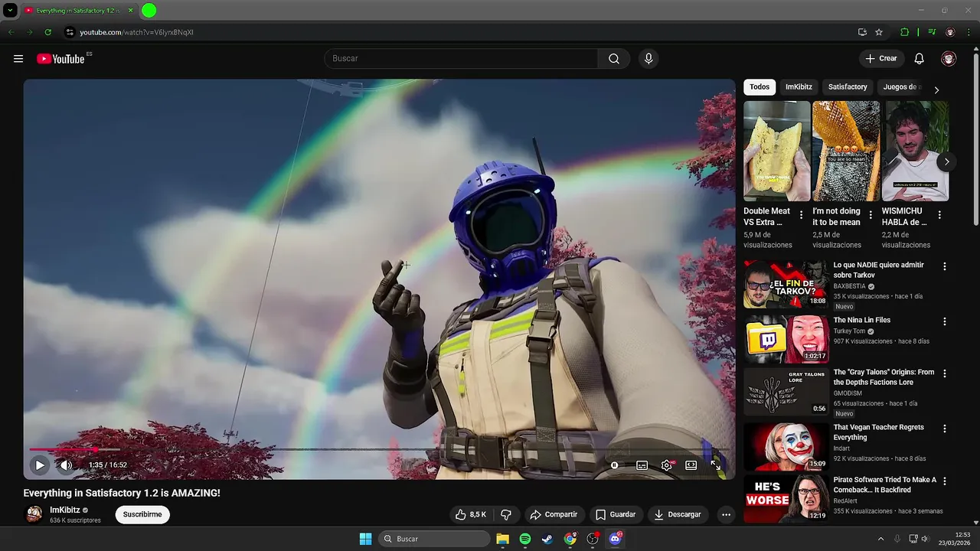The width and height of the screenshot is (980, 551).
Task: Toggle subtitles in the player
Action: [642, 465]
